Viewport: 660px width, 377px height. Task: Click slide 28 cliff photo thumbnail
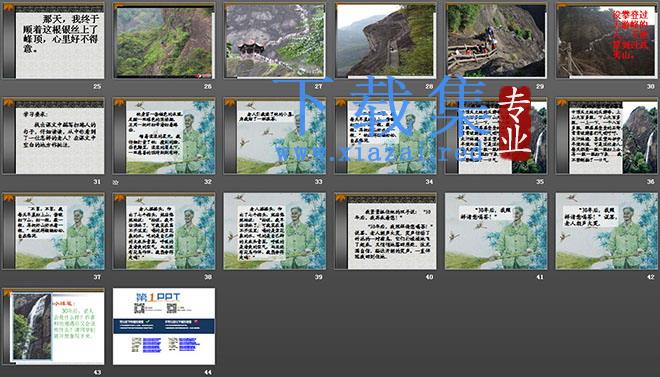coord(386,41)
